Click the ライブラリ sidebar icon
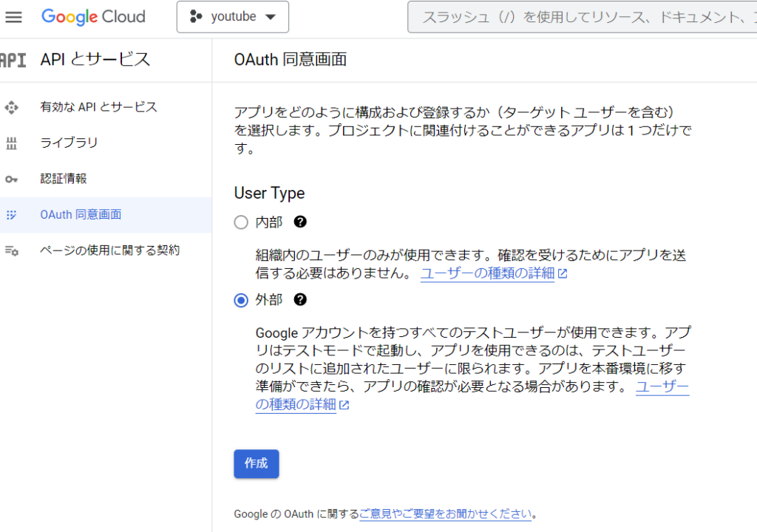The height and width of the screenshot is (532, 757). (x=11, y=143)
